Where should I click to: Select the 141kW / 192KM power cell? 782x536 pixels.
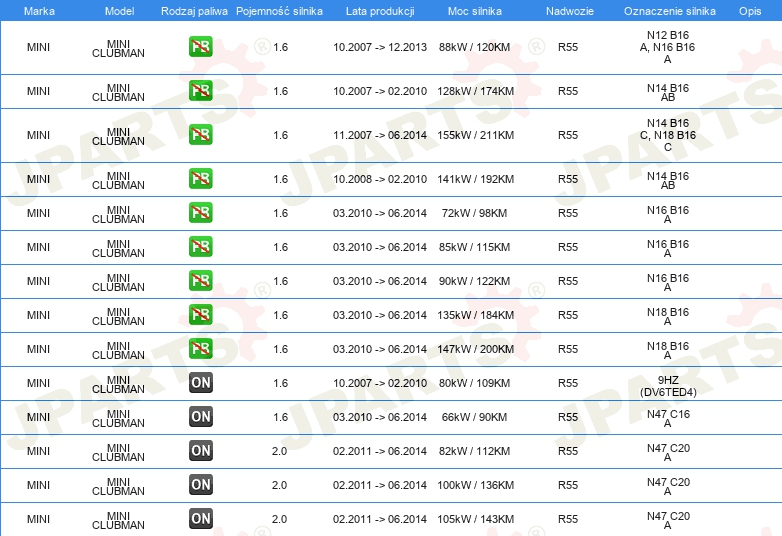(x=475, y=179)
